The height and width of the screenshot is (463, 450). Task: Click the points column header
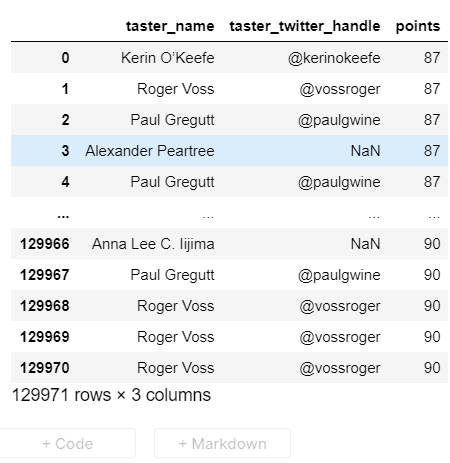tap(418, 26)
